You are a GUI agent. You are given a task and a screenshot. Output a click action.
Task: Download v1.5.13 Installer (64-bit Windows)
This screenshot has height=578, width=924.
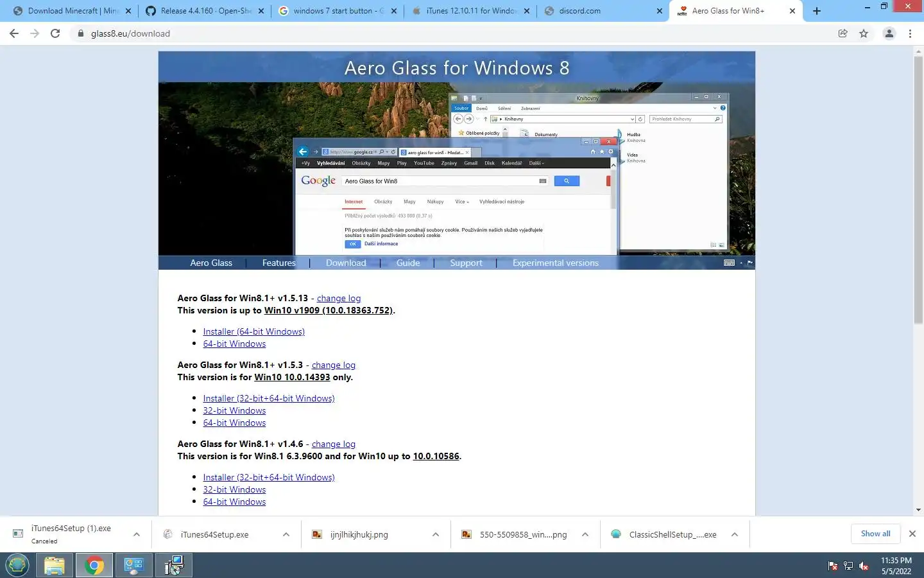click(x=253, y=331)
